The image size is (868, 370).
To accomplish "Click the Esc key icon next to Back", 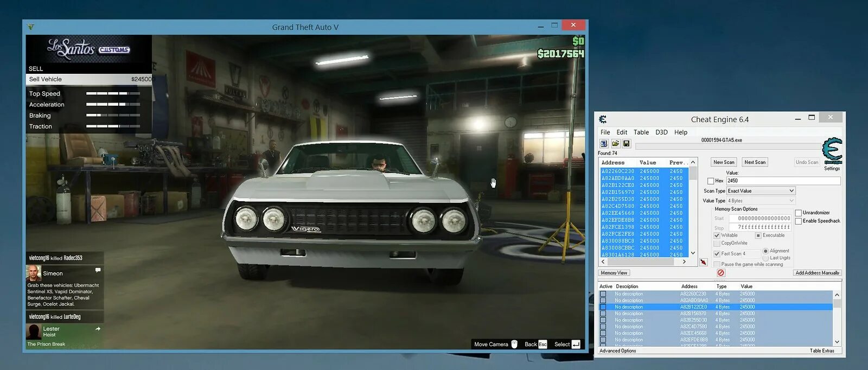I will [x=542, y=345].
